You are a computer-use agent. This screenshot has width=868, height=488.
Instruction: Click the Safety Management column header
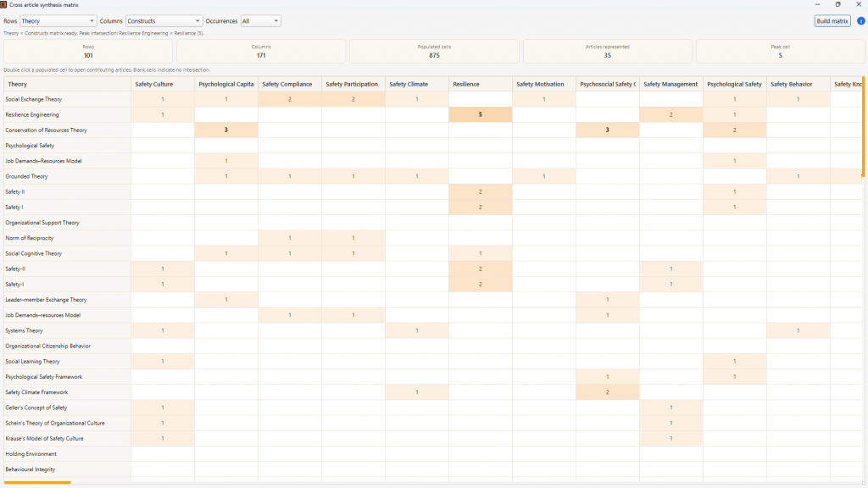[671, 84]
